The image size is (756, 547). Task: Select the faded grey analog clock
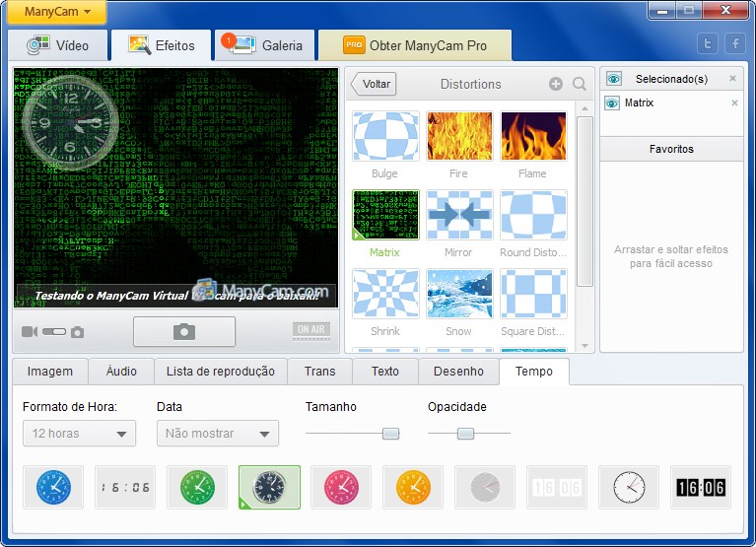(x=485, y=487)
